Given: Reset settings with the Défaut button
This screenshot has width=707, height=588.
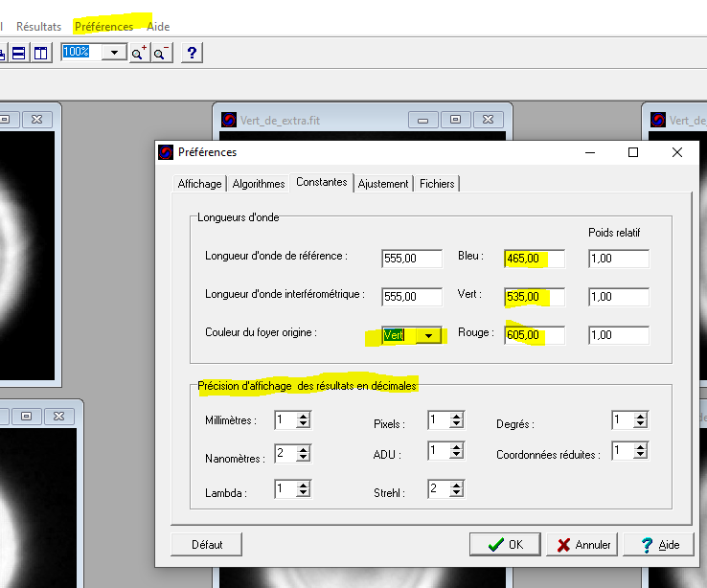Looking at the screenshot, I should coord(207,545).
